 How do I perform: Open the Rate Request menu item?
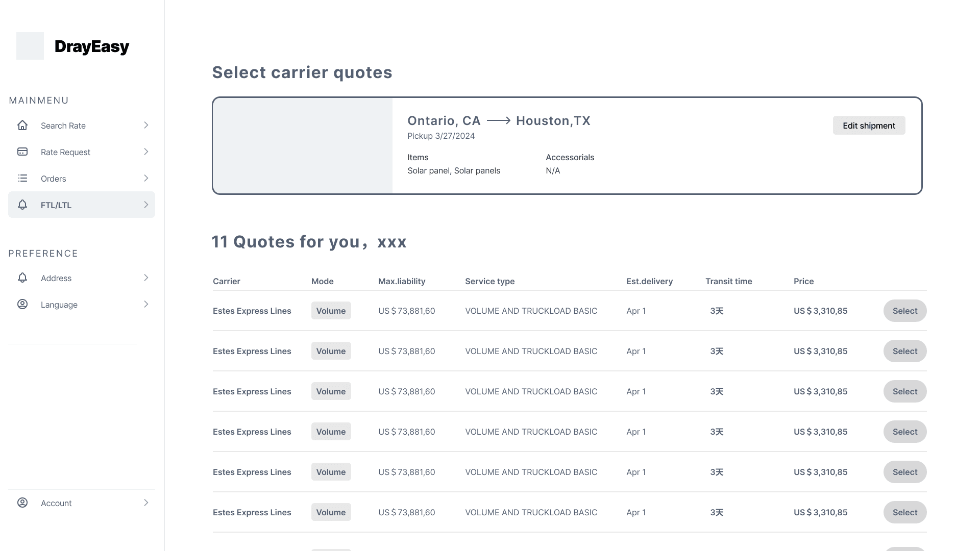pyautogui.click(x=65, y=152)
